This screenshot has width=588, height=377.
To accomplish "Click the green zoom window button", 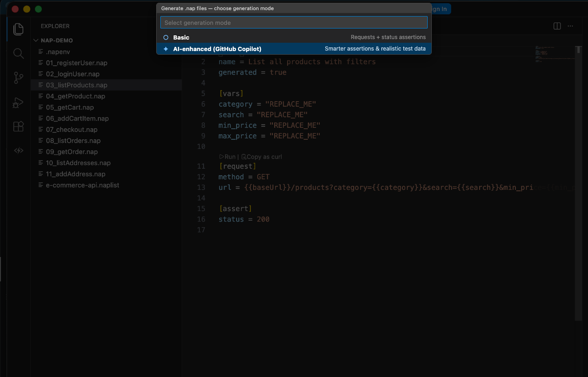I will (38, 9).
